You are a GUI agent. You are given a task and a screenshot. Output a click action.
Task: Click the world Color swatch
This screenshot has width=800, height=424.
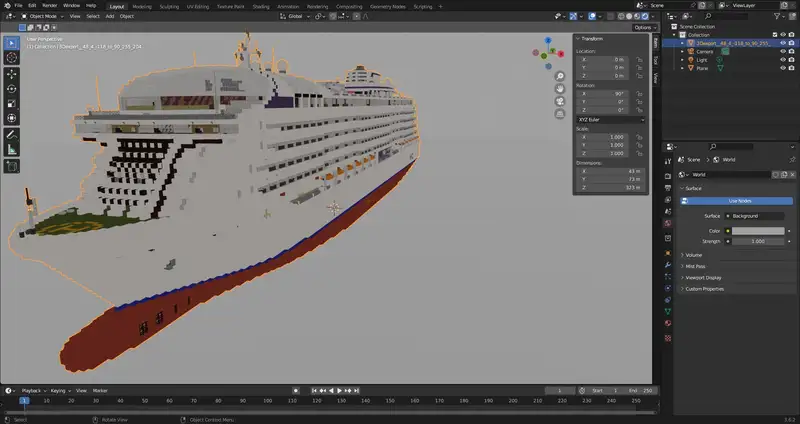pyautogui.click(x=757, y=230)
